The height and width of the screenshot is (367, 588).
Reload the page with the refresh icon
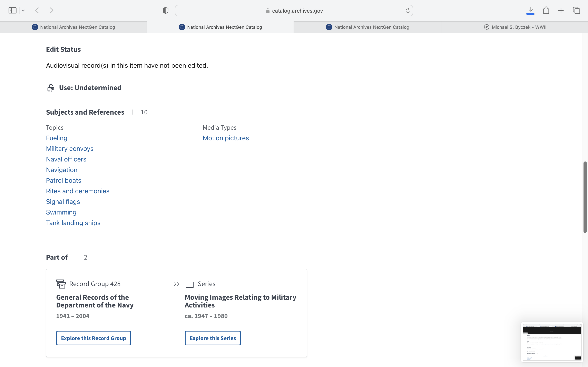(x=408, y=10)
